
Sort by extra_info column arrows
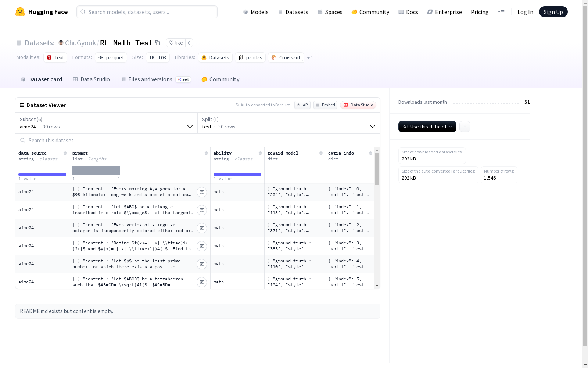(370, 153)
